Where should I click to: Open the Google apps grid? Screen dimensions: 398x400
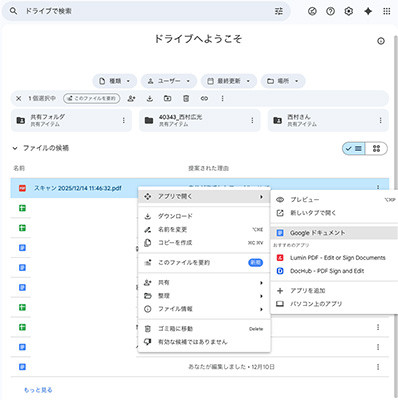[x=387, y=11]
